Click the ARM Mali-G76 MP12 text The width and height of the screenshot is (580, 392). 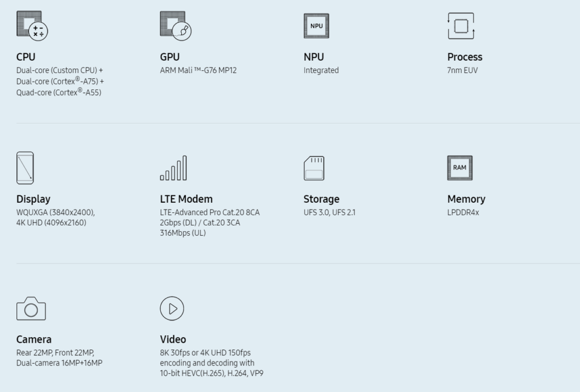tap(198, 70)
